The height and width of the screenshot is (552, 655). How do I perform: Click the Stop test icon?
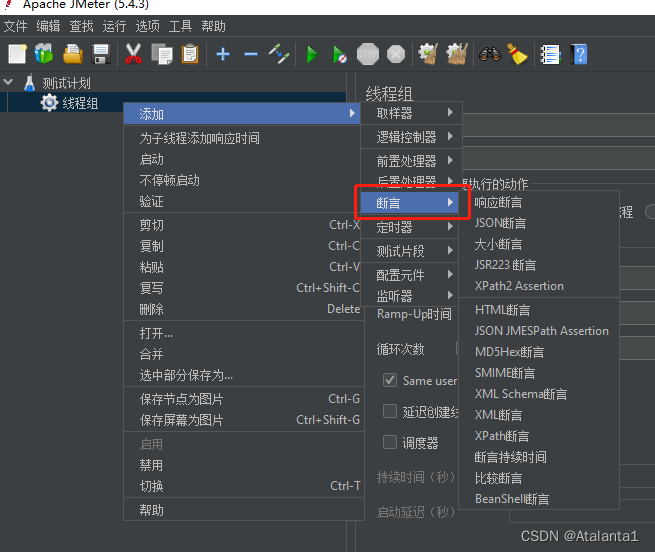click(x=368, y=54)
